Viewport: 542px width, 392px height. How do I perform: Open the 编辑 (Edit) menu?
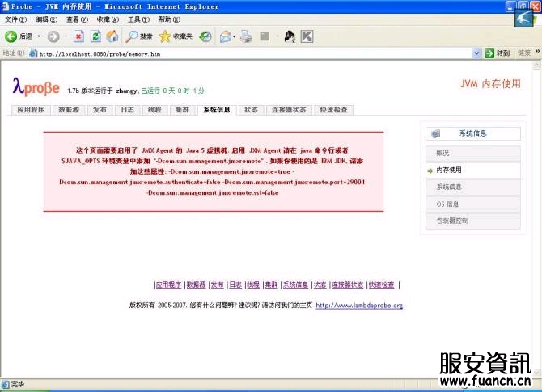click(47, 19)
